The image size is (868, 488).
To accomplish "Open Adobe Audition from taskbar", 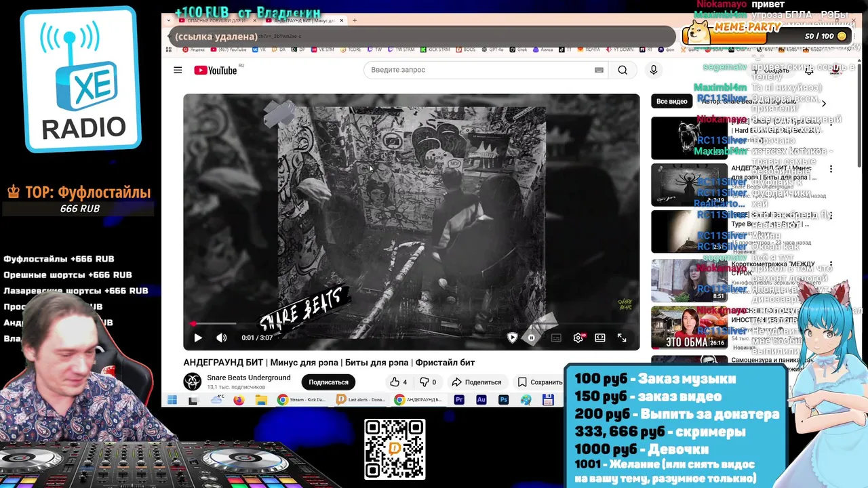I will [x=481, y=400].
